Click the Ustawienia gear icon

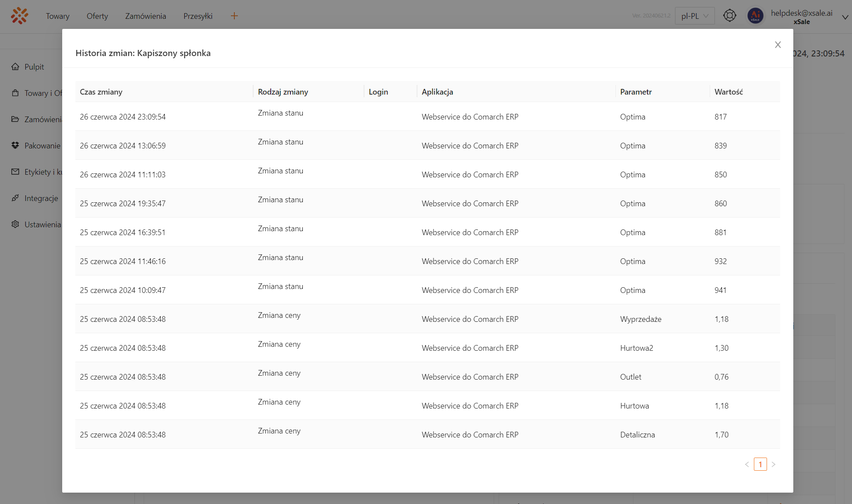pos(15,224)
